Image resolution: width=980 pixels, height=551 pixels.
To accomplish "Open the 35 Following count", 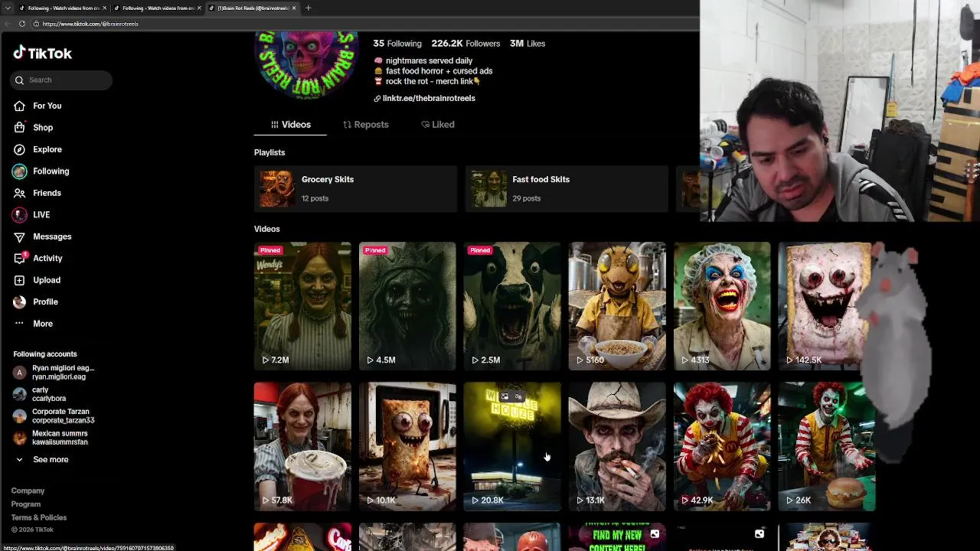I will [x=397, y=44].
